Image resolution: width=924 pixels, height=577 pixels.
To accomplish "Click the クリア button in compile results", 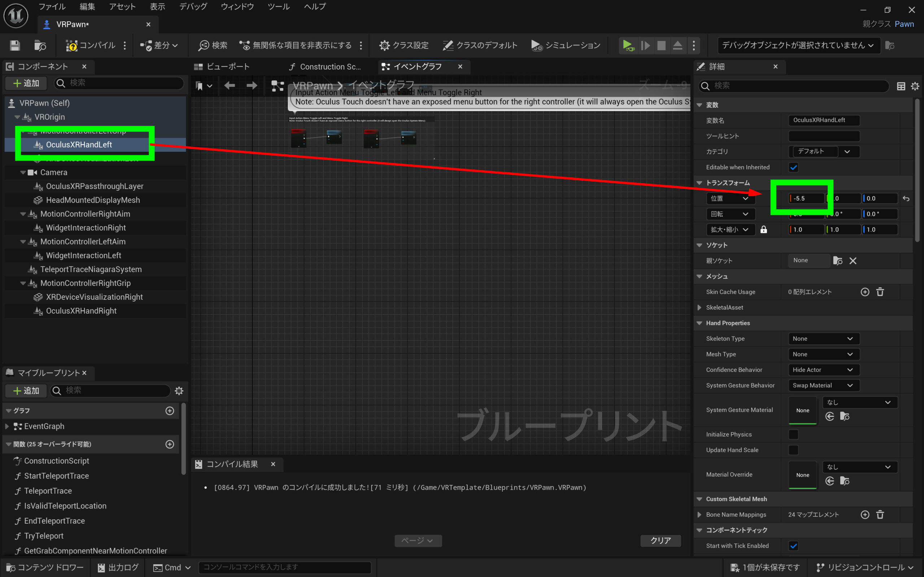I will point(660,540).
